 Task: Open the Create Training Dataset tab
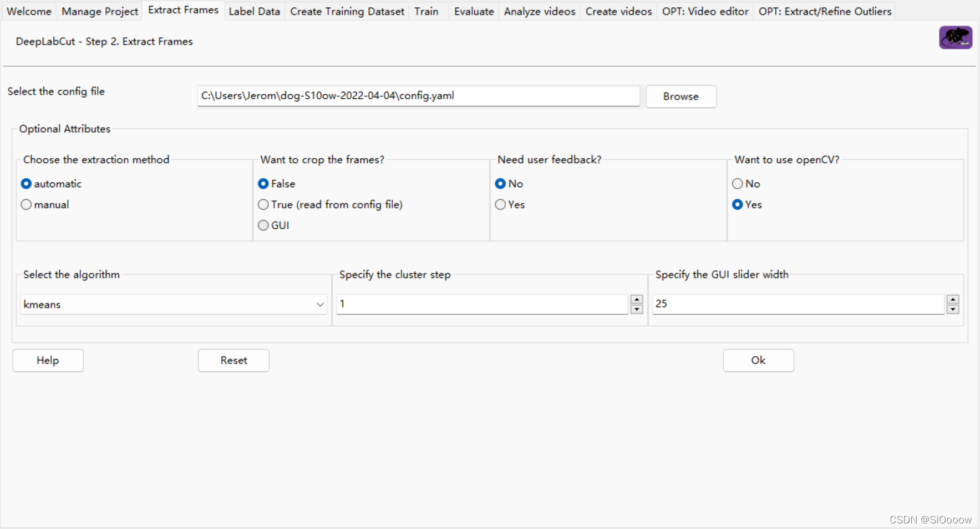coord(347,11)
